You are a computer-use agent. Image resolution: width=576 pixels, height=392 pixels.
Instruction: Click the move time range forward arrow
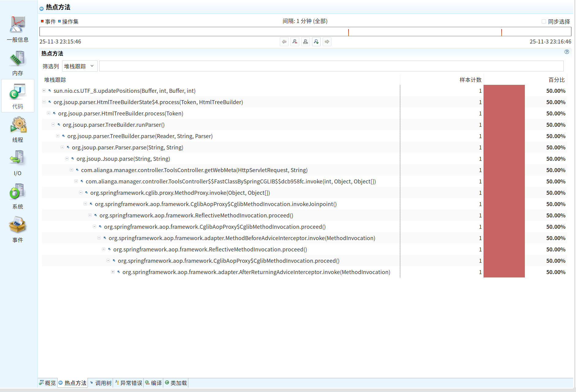click(x=327, y=42)
